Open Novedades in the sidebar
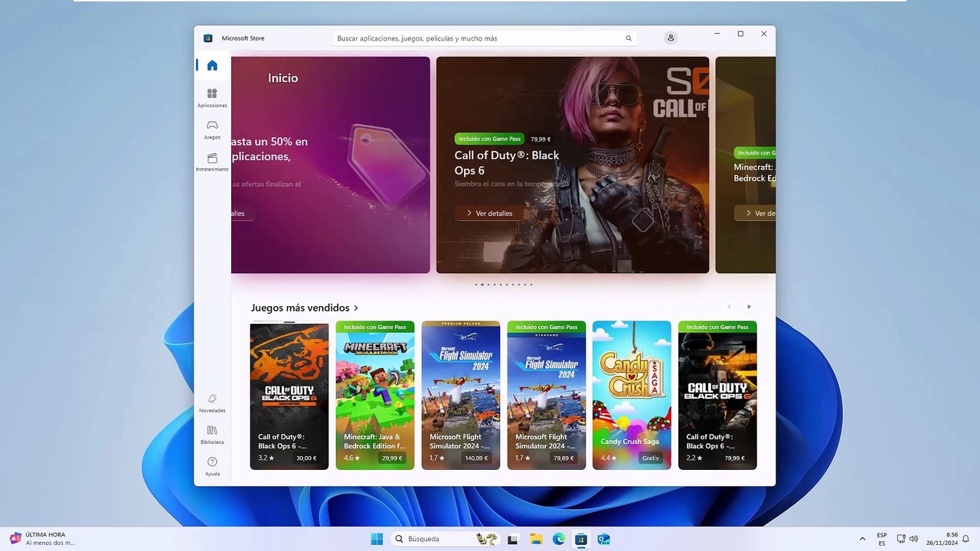Viewport: 980px width, 551px height. (212, 403)
